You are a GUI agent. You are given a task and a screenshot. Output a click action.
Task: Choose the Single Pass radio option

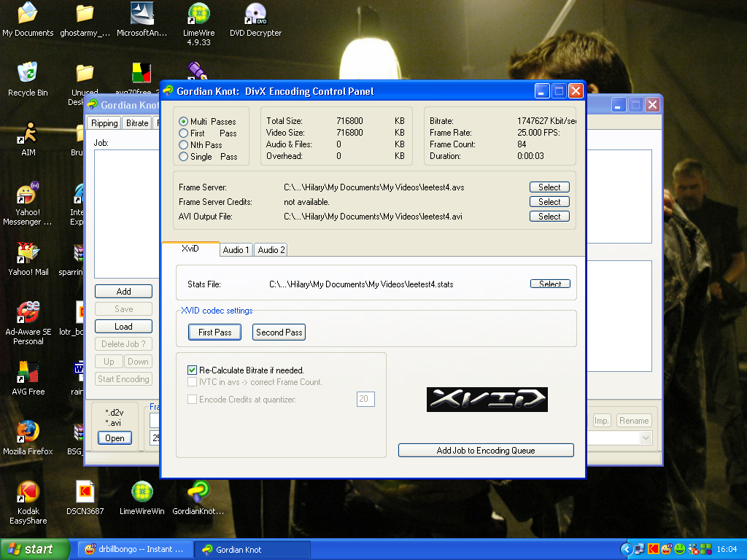[184, 157]
